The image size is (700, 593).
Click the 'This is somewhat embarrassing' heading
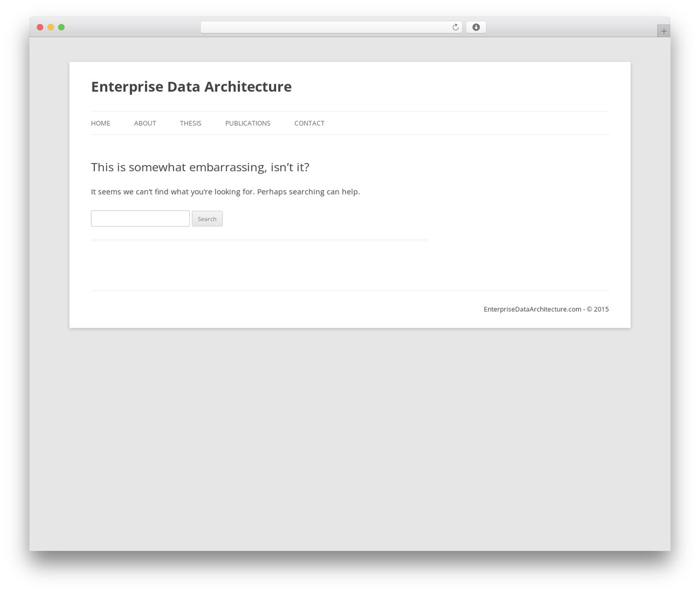(x=200, y=167)
